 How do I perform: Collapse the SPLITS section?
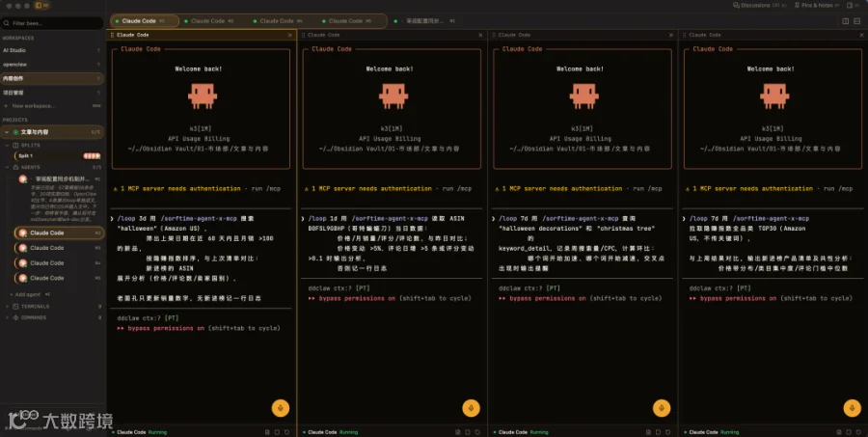tap(8, 145)
